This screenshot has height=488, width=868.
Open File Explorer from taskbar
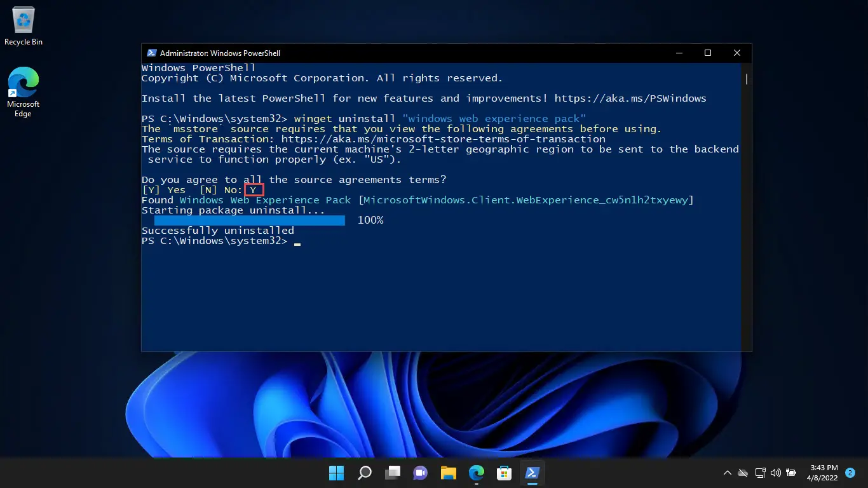(x=449, y=473)
